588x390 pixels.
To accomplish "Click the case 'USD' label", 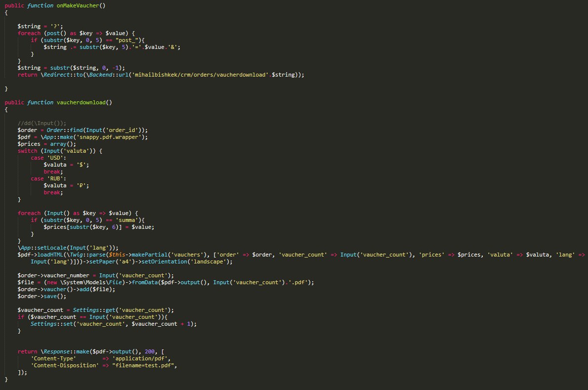I will (48, 158).
